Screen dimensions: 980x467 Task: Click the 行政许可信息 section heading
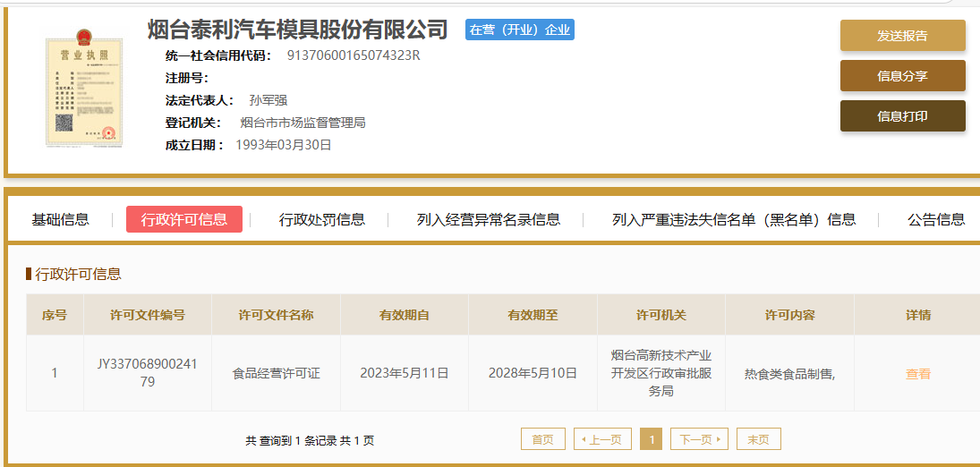(x=78, y=274)
